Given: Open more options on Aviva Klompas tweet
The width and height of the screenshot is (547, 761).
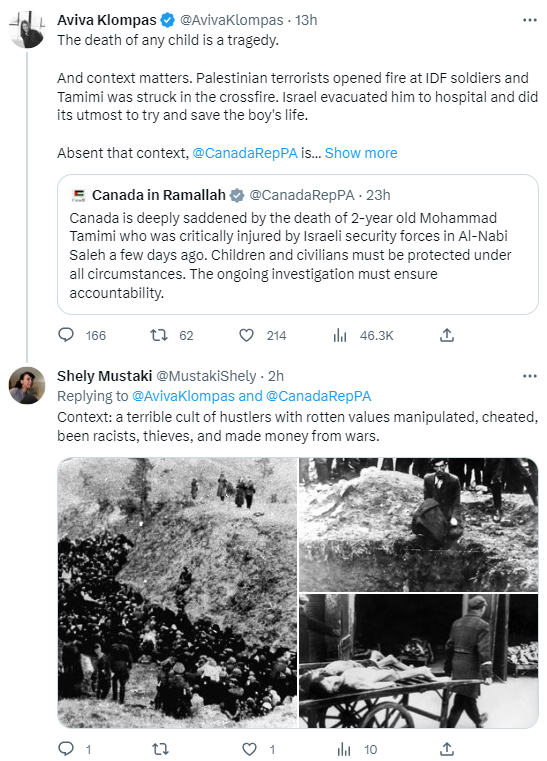Looking at the screenshot, I should point(530,20).
